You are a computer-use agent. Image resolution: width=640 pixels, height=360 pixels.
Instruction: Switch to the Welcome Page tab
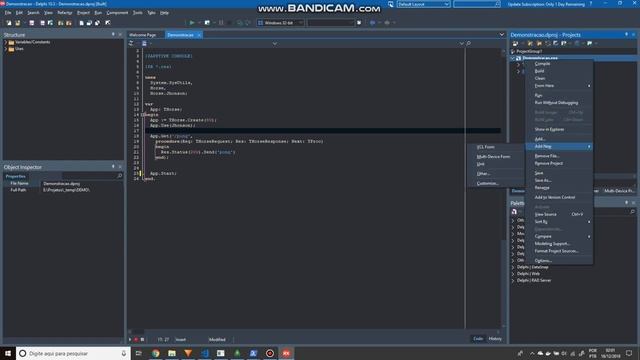click(143, 35)
